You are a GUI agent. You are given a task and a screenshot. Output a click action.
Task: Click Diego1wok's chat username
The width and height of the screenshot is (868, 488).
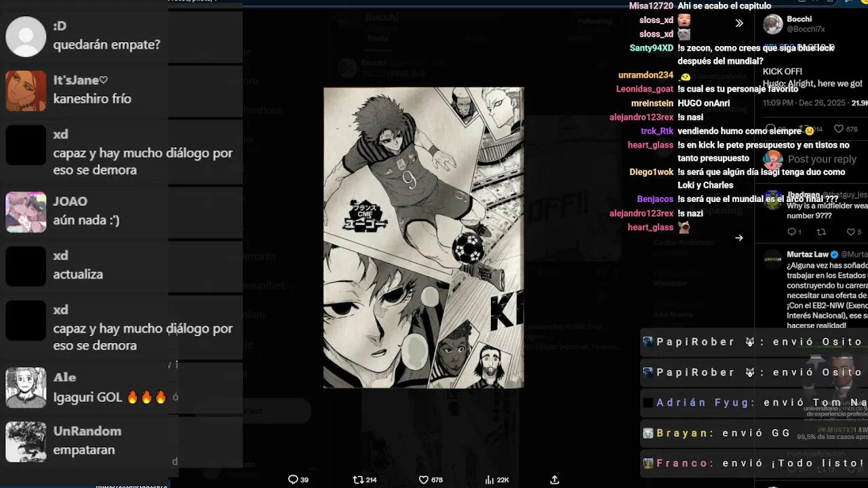[651, 172]
